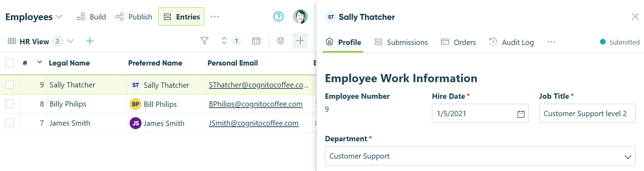Open the column layout icon in toolbar
Viewport: 644px width, 171px height.
256,41
